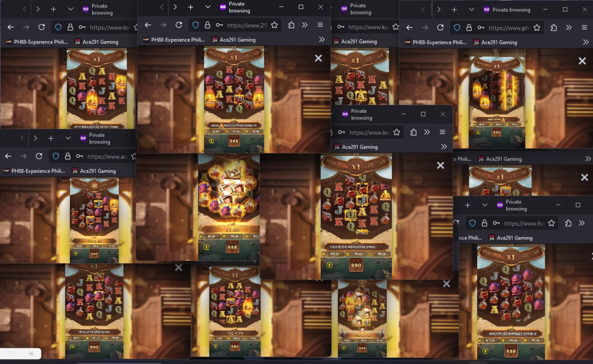The width and height of the screenshot is (593, 364).
Task: Spin the 990 button in center-right game
Action: click(x=356, y=266)
